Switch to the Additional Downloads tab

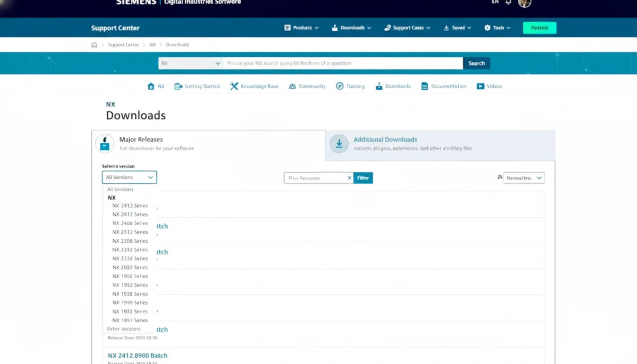[440, 145]
